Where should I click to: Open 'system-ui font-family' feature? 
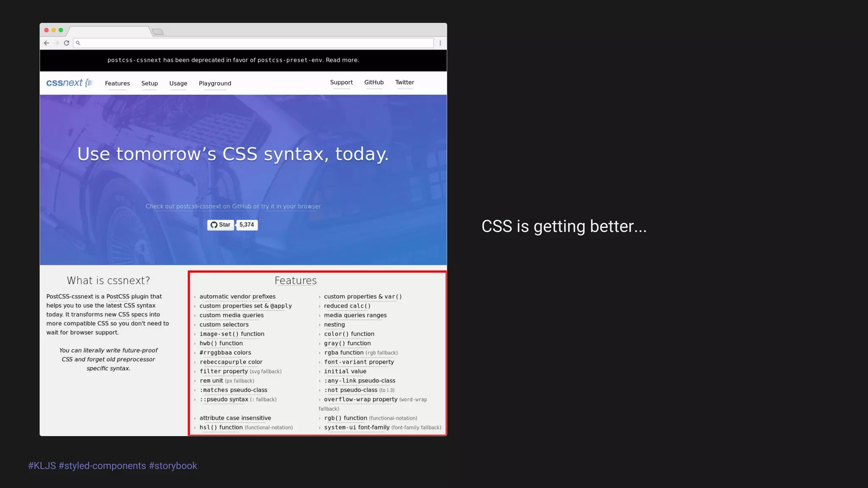pyautogui.click(x=357, y=427)
